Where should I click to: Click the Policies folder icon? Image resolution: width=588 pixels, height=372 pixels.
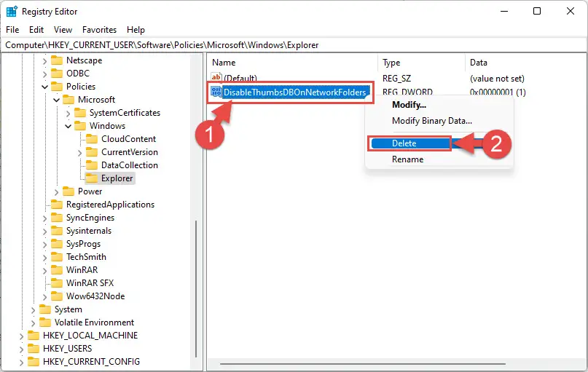click(57, 87)
